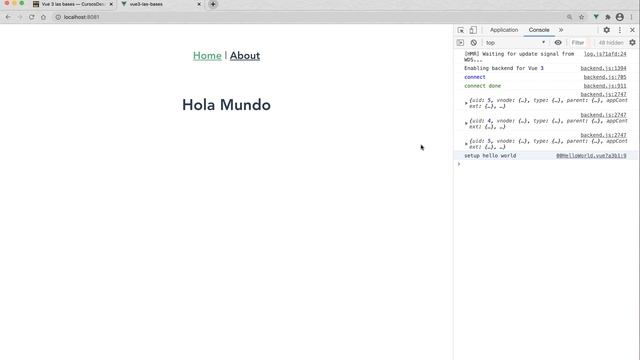Click the console Filter input
This screenshot has height=360, width=640.
click(578, 42)
